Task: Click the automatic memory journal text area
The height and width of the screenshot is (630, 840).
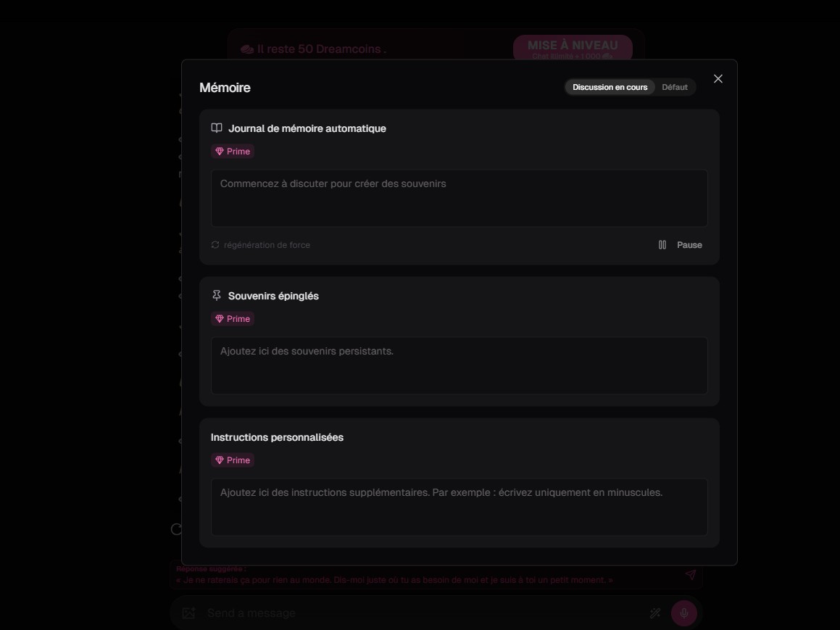Action: [459, 198]
